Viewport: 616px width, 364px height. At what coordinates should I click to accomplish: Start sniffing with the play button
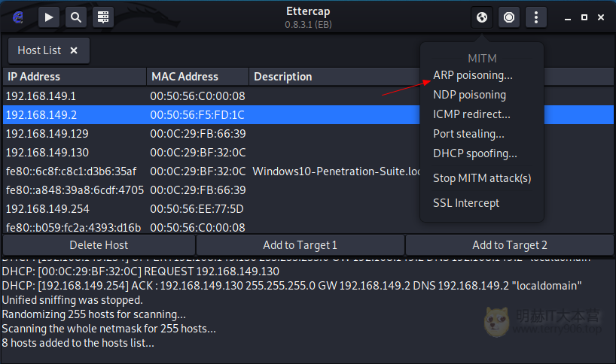tap(49, 17)
